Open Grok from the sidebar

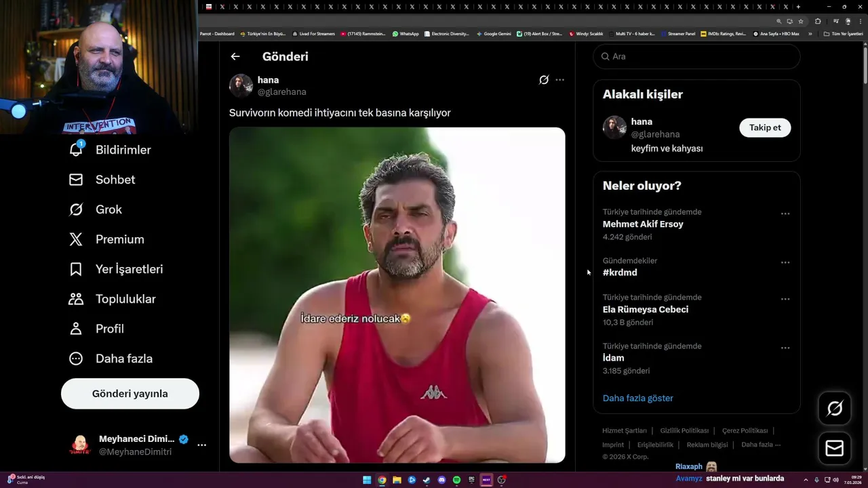coord(95,209)
